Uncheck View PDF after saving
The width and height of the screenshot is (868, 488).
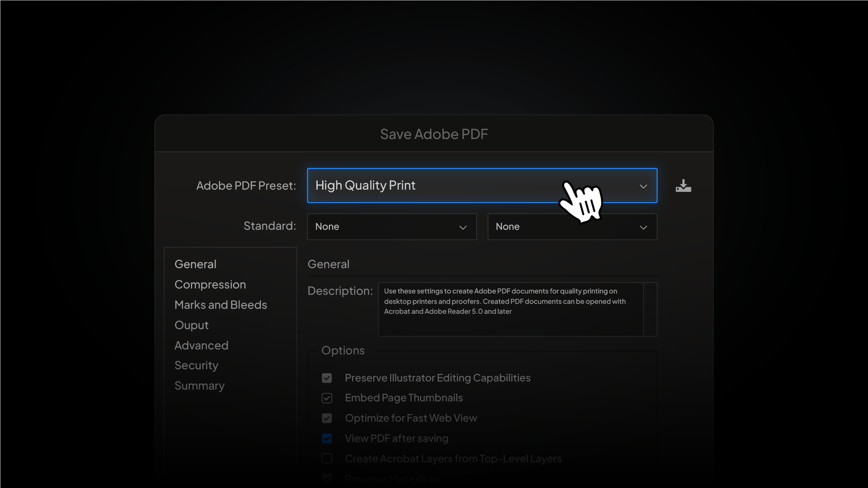327,438
